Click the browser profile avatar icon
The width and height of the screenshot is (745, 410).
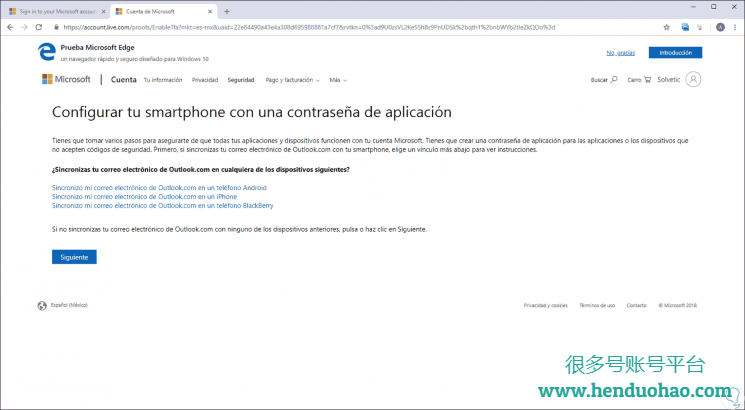[x=720, y=28]
